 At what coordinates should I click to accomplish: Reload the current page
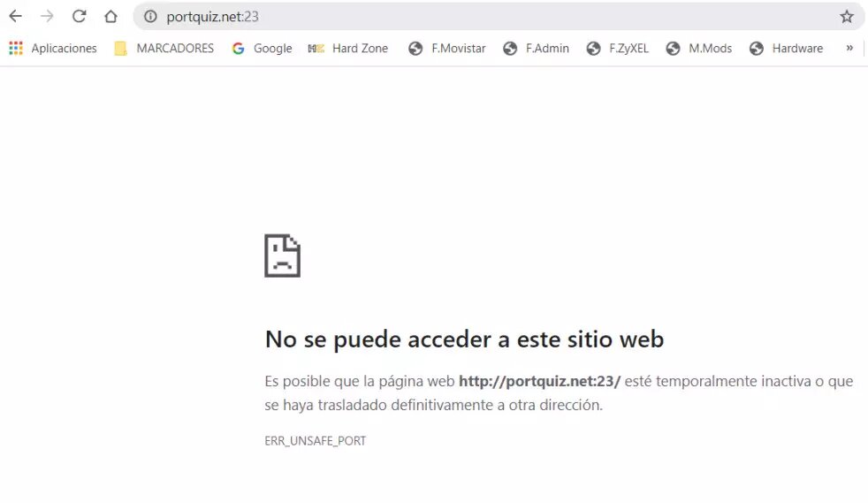pos(79,16)
